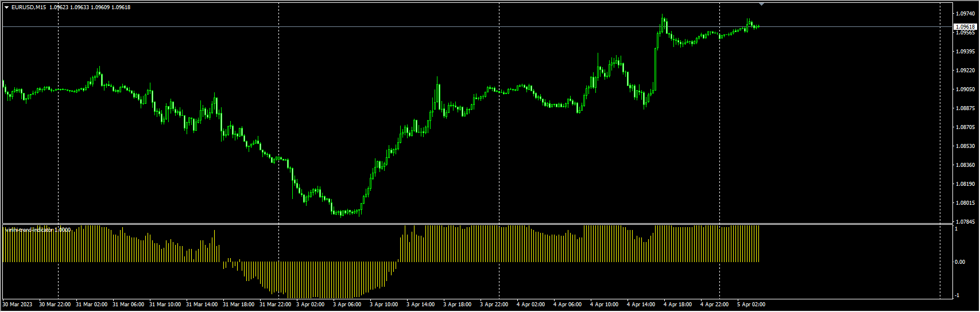The width and height of the screenshot is (980, 312).
Task: Click price scale value 1.07845
Action: 966,222
